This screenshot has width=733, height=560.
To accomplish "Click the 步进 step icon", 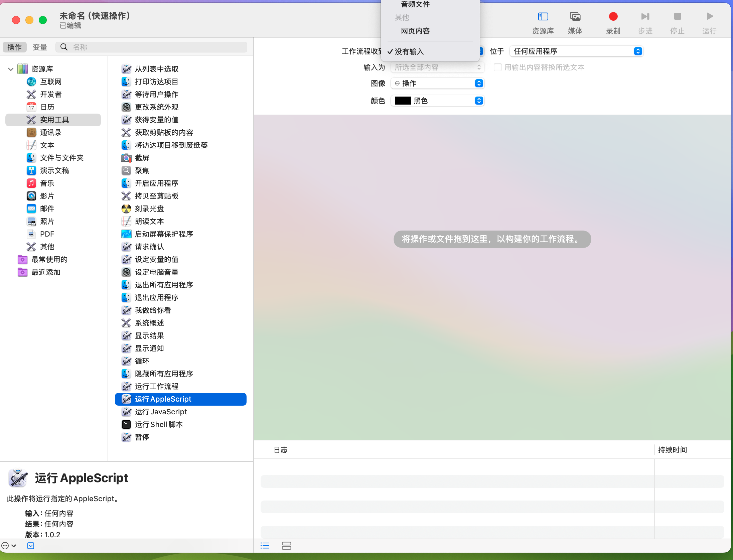I will [x=645, y=17].
